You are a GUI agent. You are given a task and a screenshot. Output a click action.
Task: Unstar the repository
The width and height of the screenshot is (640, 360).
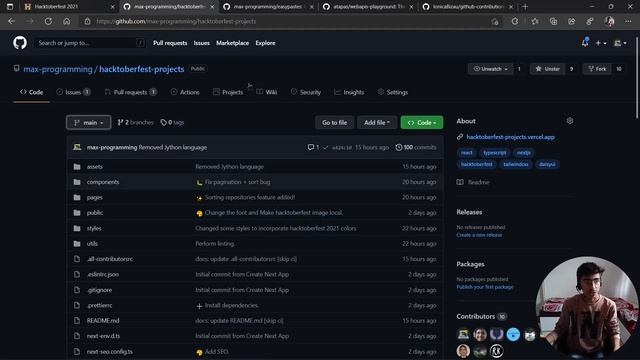547,69
